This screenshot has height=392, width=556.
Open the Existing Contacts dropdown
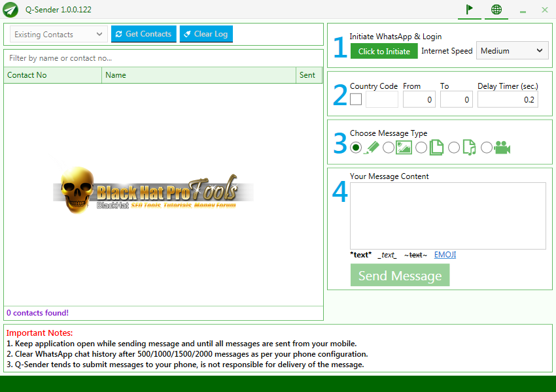pyautogui.click(x=58, y=35)
